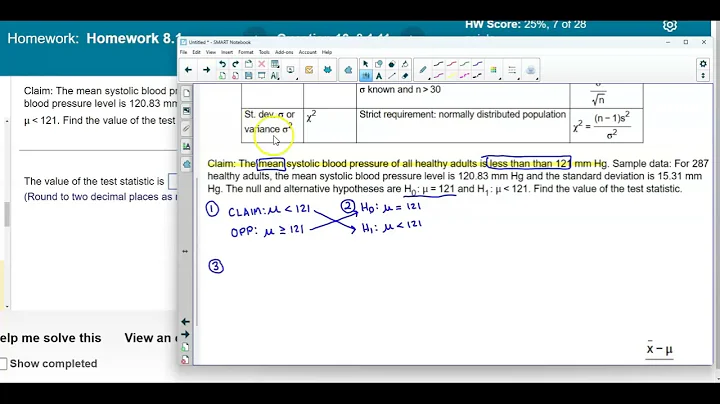Image resolution: width=720 pixels, height=404 pixels.
Task: Open the Account menu
Action: pyautogui.click(x=307, y=52)
